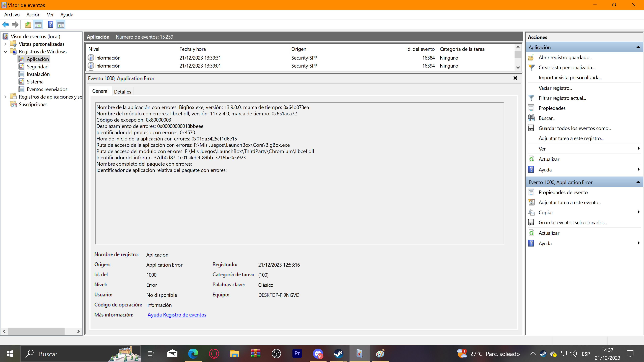Expand the Vistas personalizadas node
This screenshot has height=362, width=644.
[5, 44]
